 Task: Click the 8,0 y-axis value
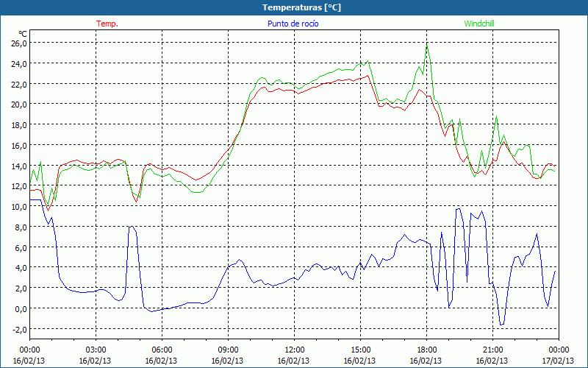coord(21,227)
